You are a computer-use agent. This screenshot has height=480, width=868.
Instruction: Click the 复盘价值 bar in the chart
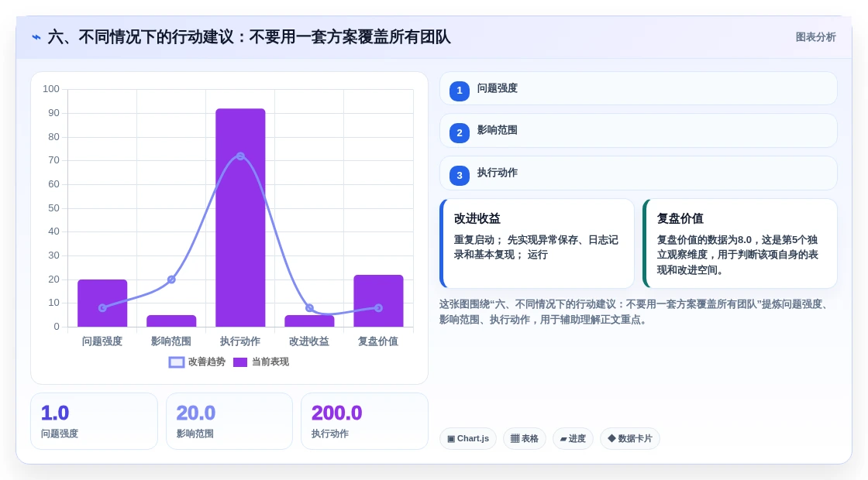click(x=379, y=301)
